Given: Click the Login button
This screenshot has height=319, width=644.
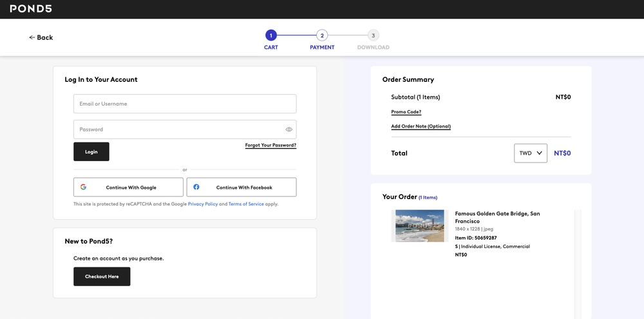Looking at the screenshot, I should pos(91,151).
